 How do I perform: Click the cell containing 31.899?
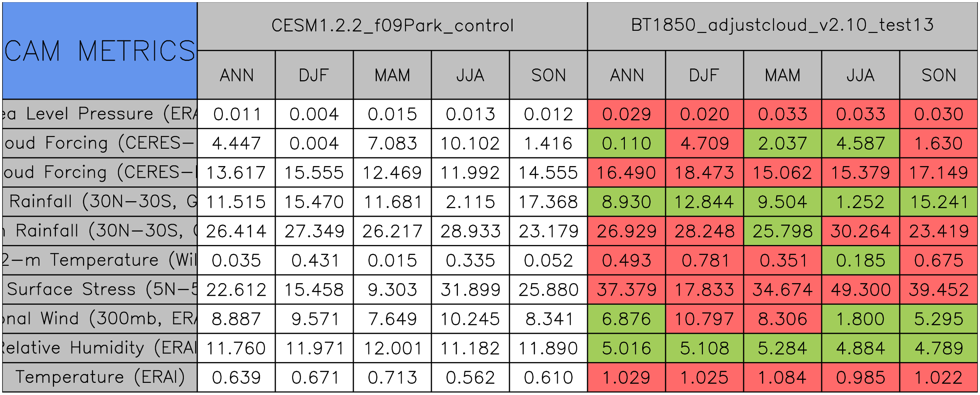click(x=470, y=289)
